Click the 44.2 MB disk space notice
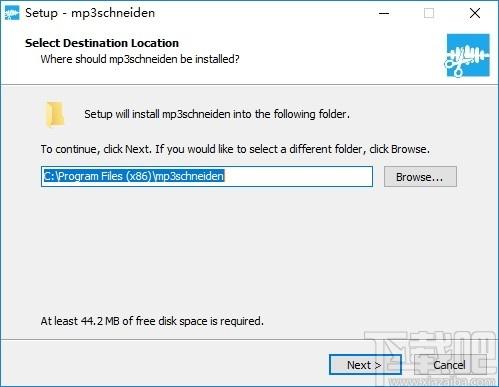This screenshot has height=387, width=499. tap(152, 321)
